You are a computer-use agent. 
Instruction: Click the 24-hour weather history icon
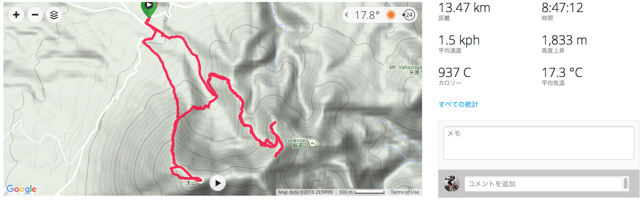(x=409, y=15)
